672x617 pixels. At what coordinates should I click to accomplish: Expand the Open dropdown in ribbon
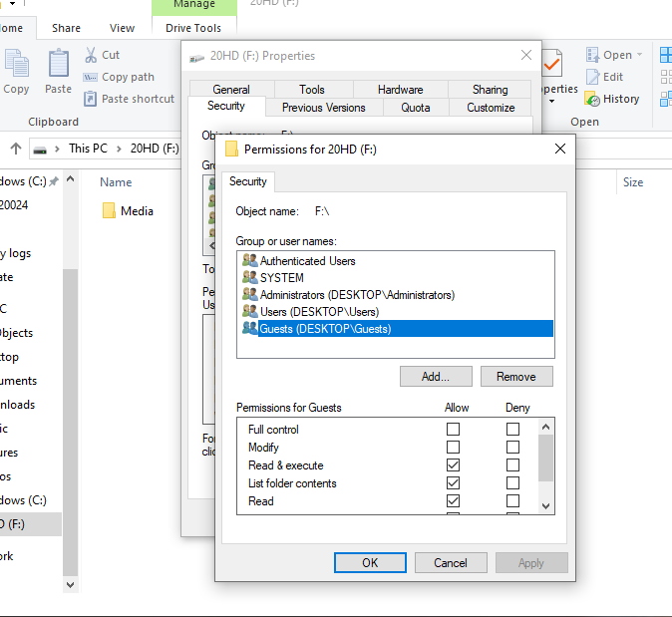[639, 55]
